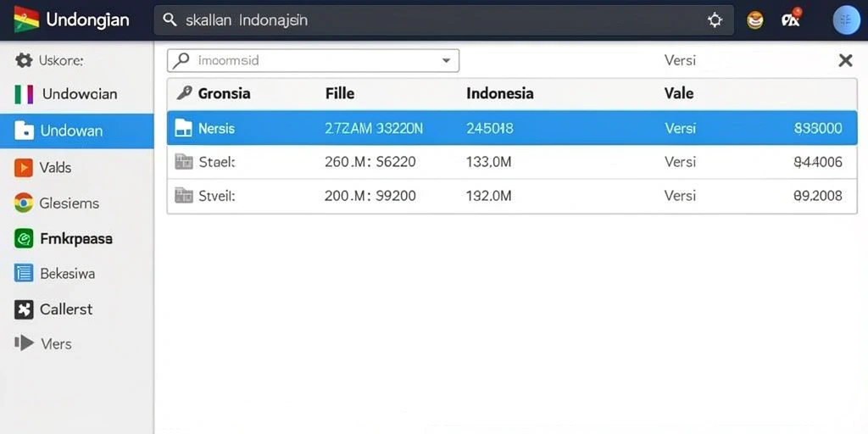Click the 133,0M cell
Viewport: 868px width, 434px height.
(x=489, y=162)
